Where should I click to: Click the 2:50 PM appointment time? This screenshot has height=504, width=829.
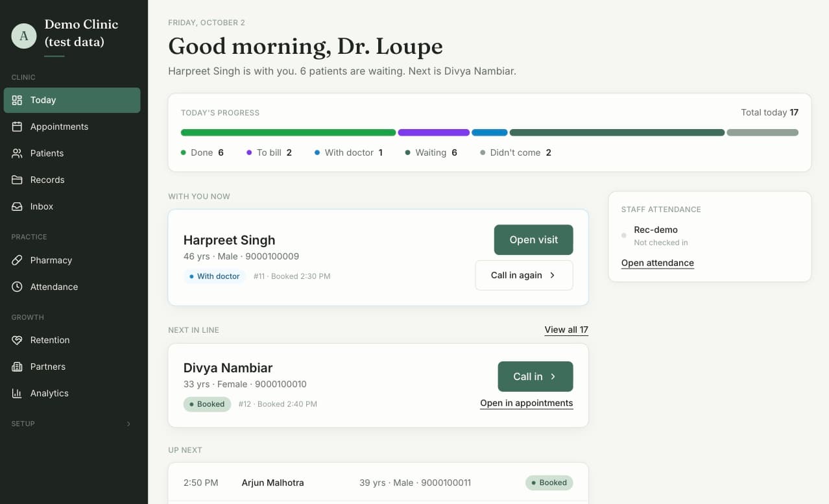[201, 483]
